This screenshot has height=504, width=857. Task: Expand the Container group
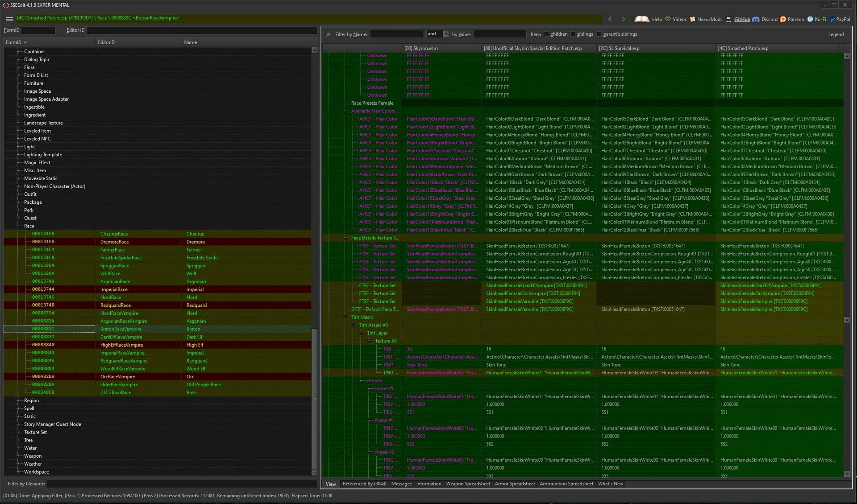pyautogui.click(x=18, y=52)
